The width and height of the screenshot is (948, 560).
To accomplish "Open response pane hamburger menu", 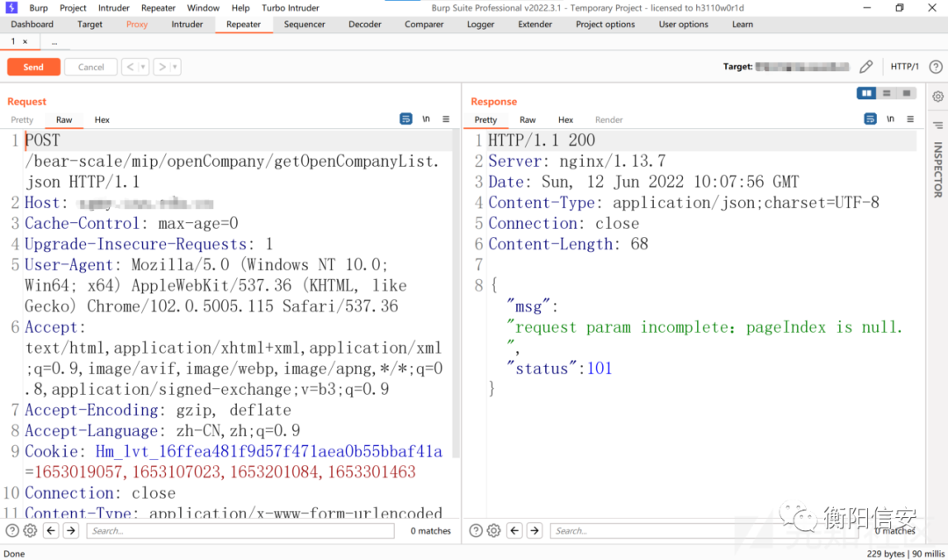I will [910, 119].
